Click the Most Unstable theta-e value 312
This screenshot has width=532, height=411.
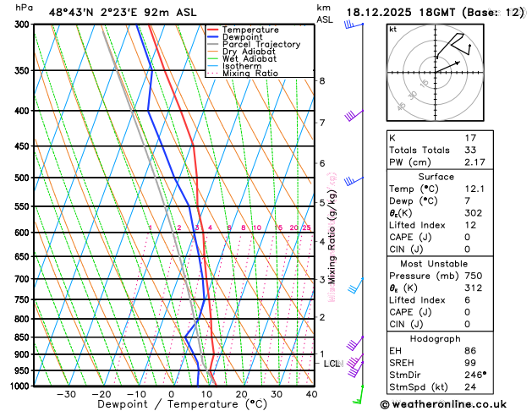474,288
